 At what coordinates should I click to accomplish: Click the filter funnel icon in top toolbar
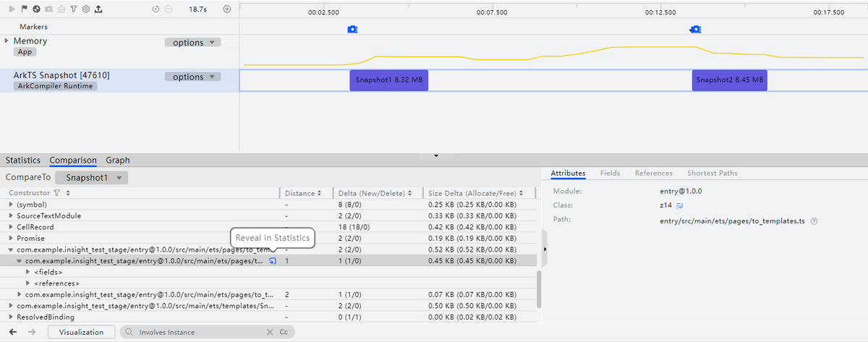(x=74, y=9)
